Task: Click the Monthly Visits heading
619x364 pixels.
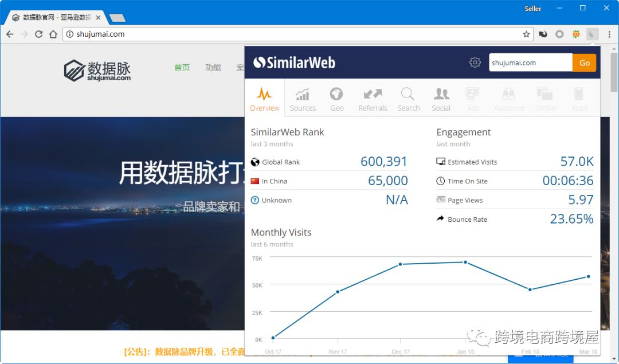Action: [x=281, y=232]
